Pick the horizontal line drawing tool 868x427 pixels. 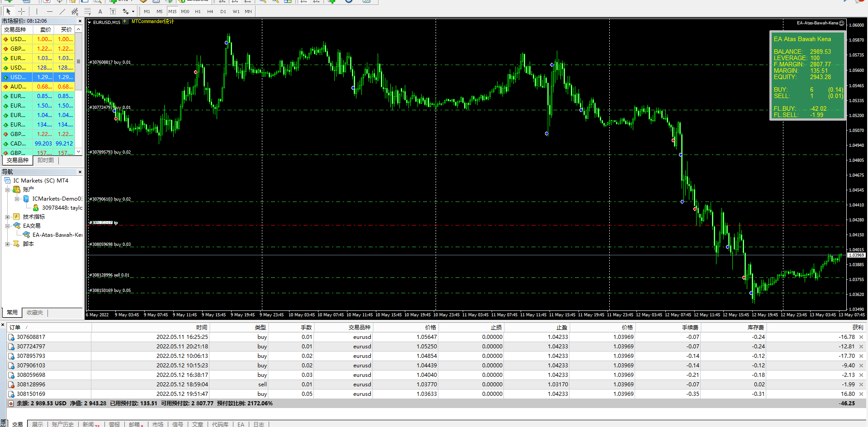(x=50, y=11)
